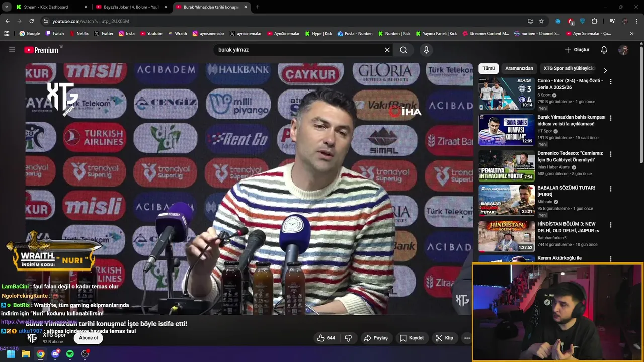Open the Hype | Kick bookmark
This screenshot has height=362, width=644.
coord(318,34)
